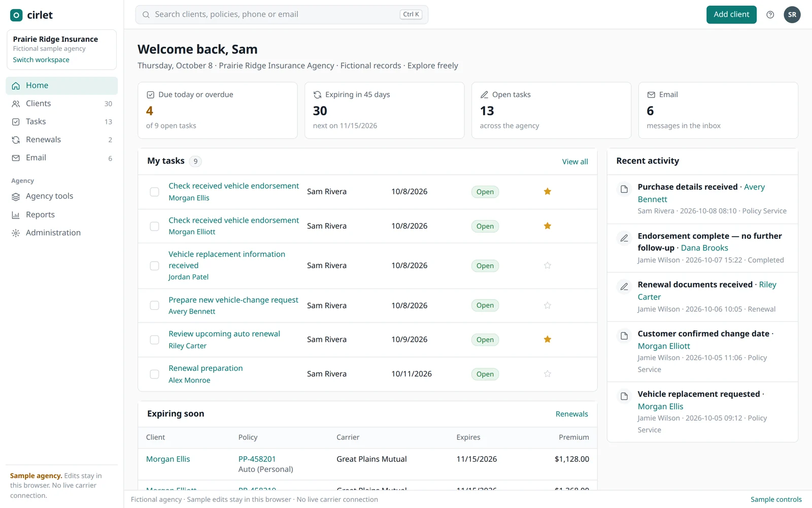
Task: Open Clients in the sidebar
Action: pos(61,104)
